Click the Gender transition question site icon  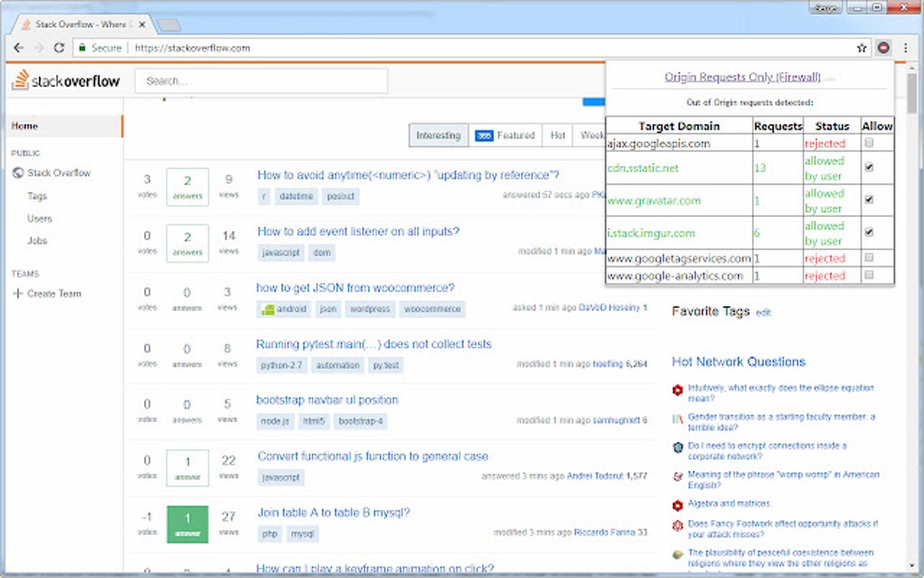click(x=678, y=419)
